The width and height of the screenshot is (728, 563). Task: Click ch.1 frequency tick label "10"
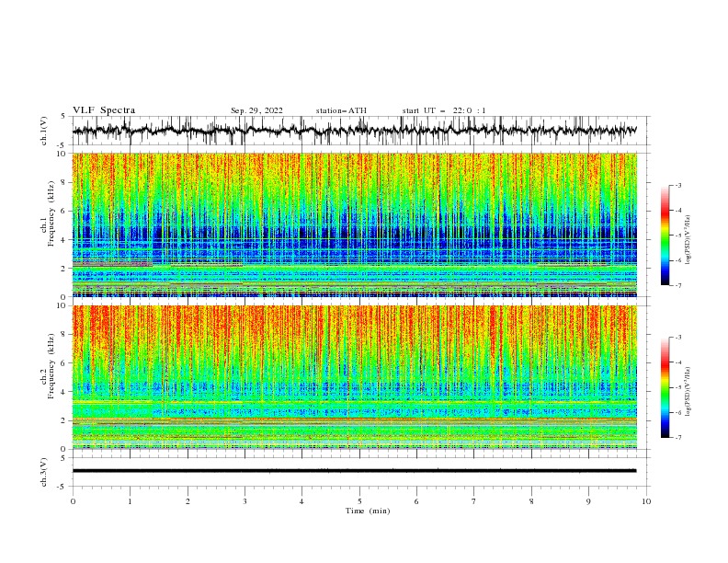62,154
